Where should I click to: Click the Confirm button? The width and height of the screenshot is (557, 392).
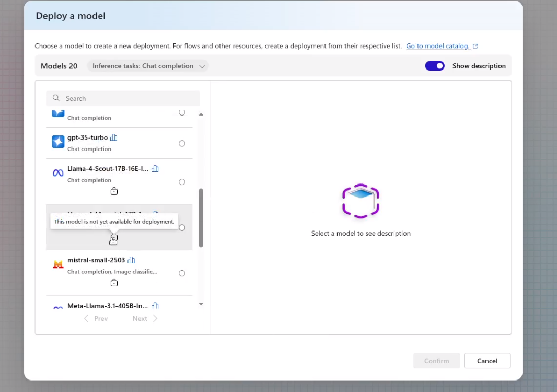[x=437, y=361]
